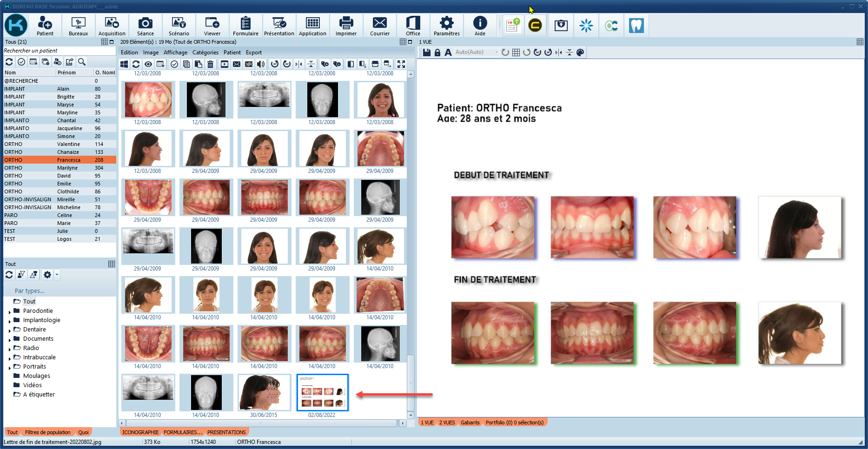Toggle the grid overlay in viewer toolbar

tap(516, 53)
